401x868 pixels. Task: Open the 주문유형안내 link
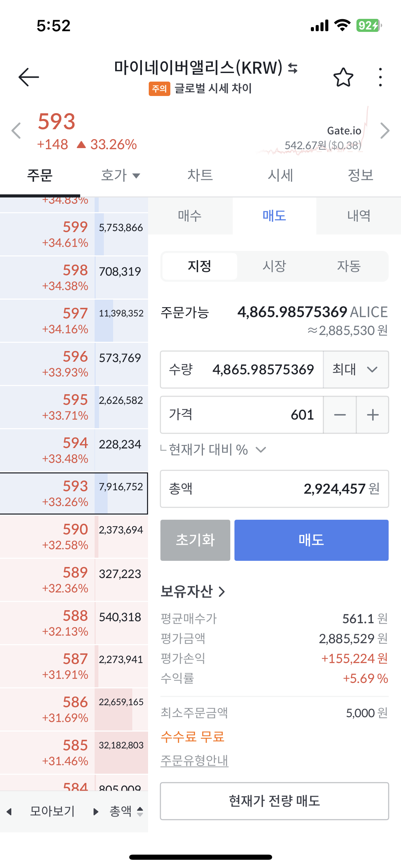tap(194, 761)
